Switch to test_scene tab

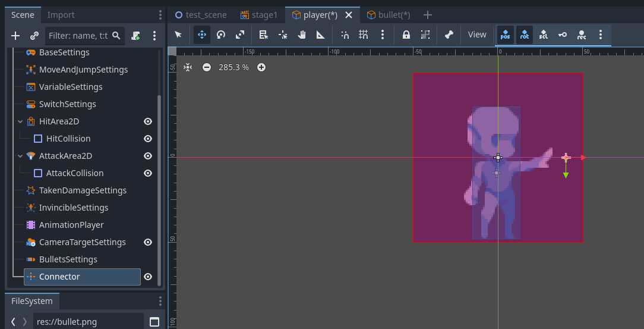tap(200, 15)
